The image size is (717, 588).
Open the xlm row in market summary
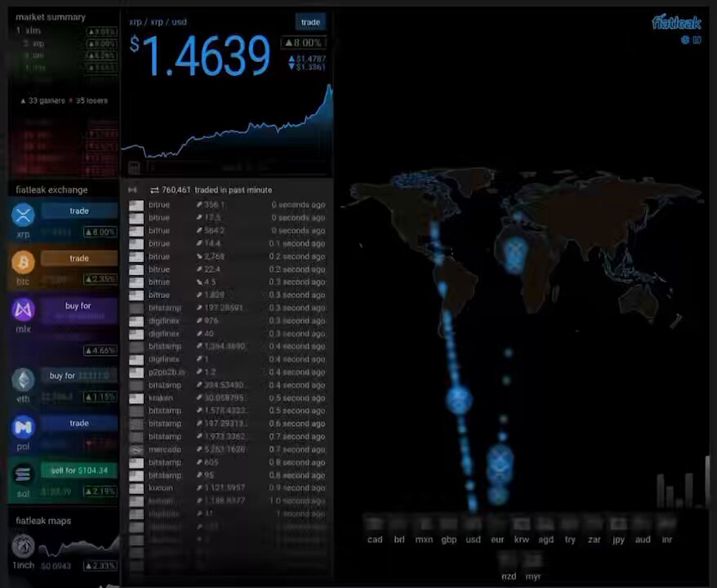pos(66,31)
